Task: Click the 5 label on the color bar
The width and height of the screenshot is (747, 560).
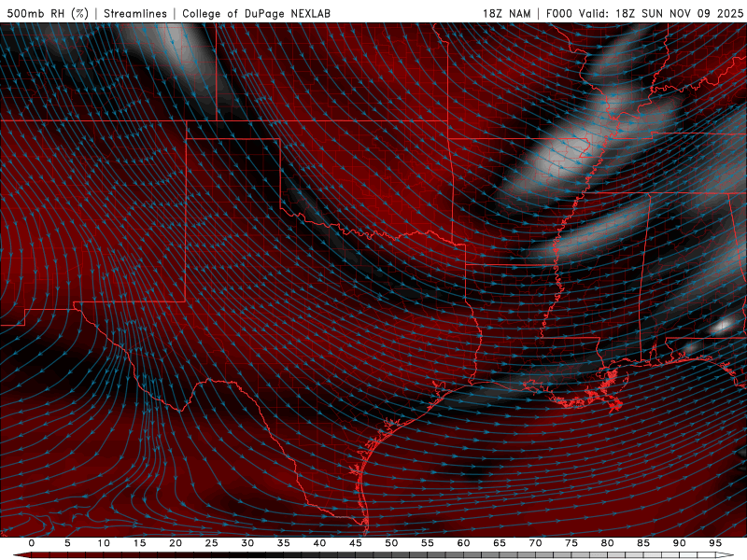Action: click(x=67, y=543)
